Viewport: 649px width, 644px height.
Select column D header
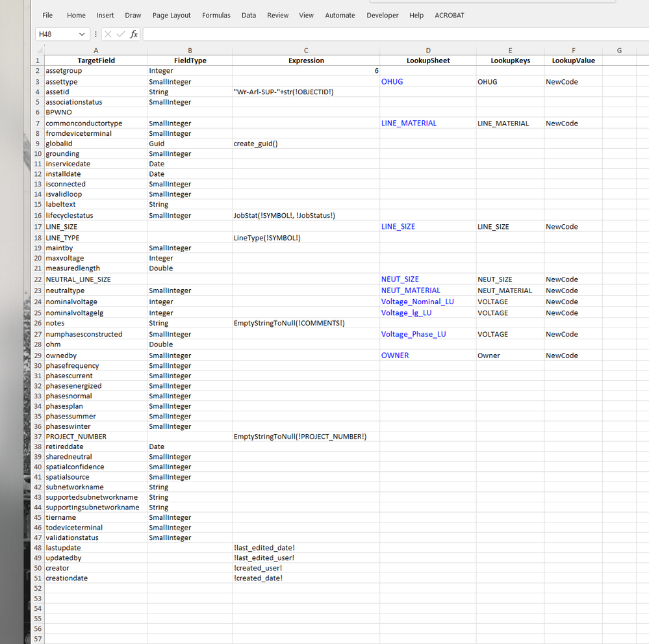[x=428, y=51]
